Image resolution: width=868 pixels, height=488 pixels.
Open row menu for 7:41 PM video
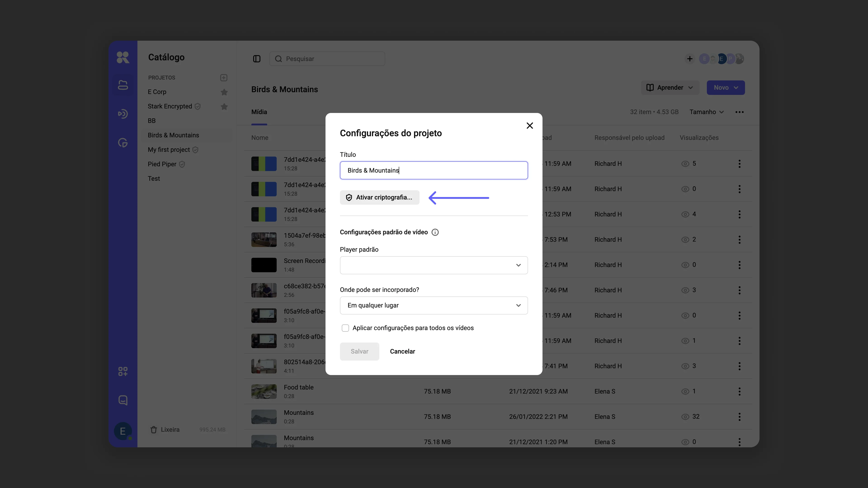point(740,366)
